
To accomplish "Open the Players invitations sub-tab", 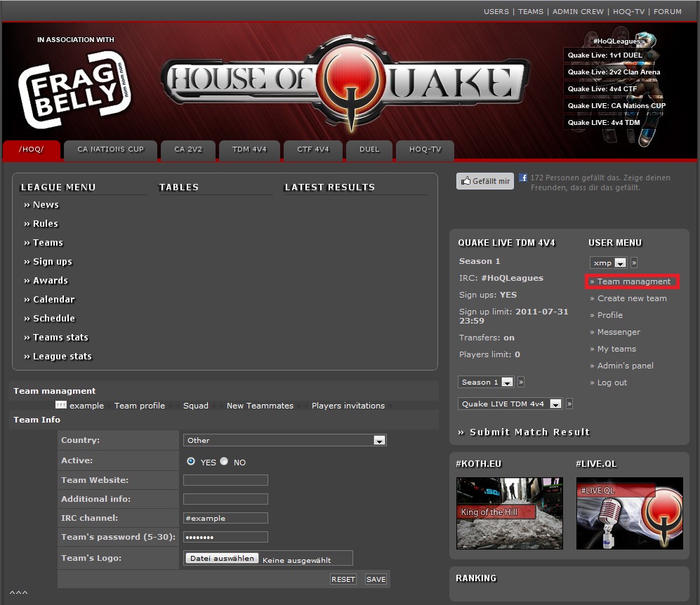I will [348, 406].
